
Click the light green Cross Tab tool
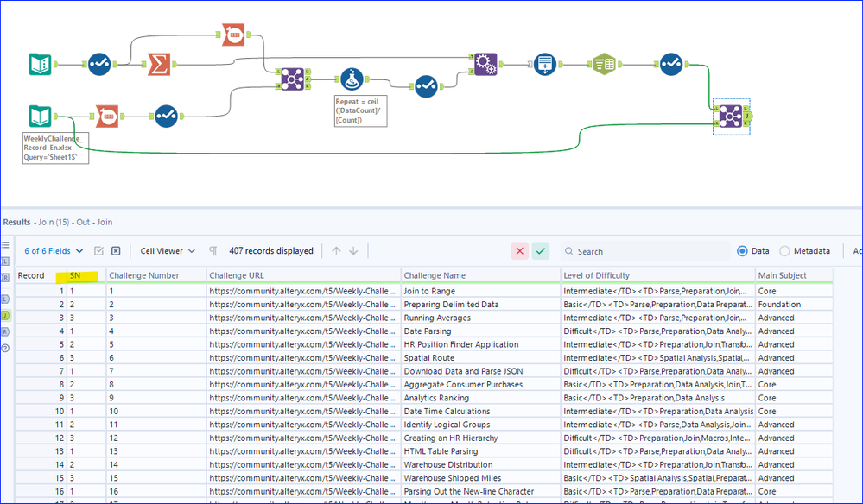pos(605,65)
